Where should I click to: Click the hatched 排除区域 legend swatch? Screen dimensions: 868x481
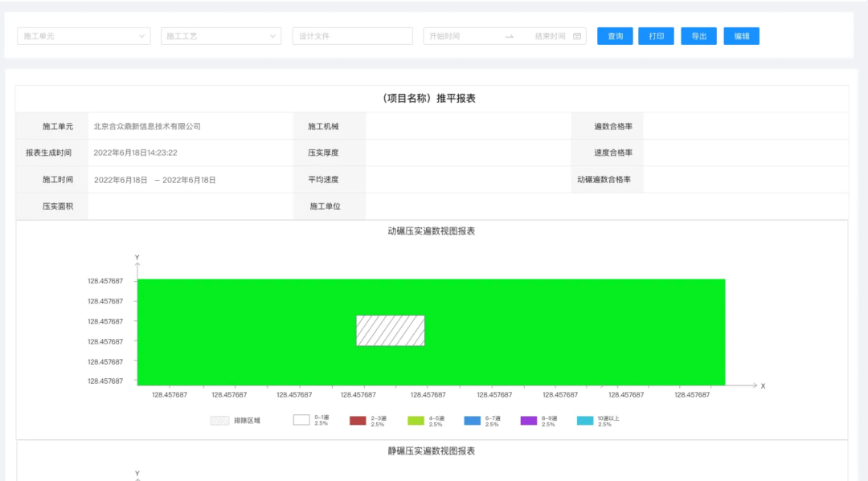click(x=219, y=420)
